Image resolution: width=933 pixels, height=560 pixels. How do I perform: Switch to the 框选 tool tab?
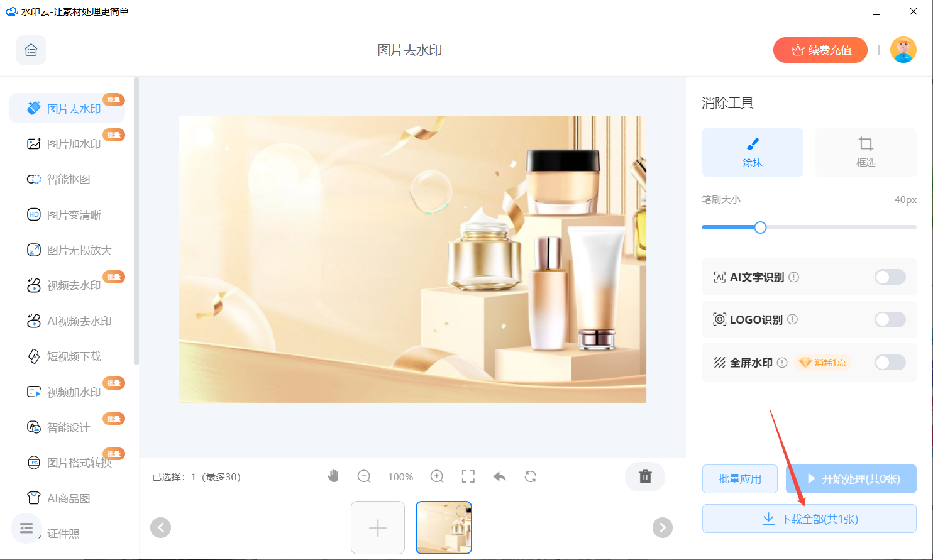pyautogui.click(x=865, y=152)
